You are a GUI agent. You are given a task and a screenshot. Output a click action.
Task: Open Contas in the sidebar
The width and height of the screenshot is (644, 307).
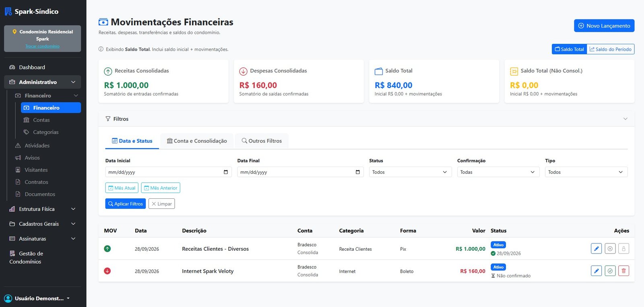click(51, 120)
